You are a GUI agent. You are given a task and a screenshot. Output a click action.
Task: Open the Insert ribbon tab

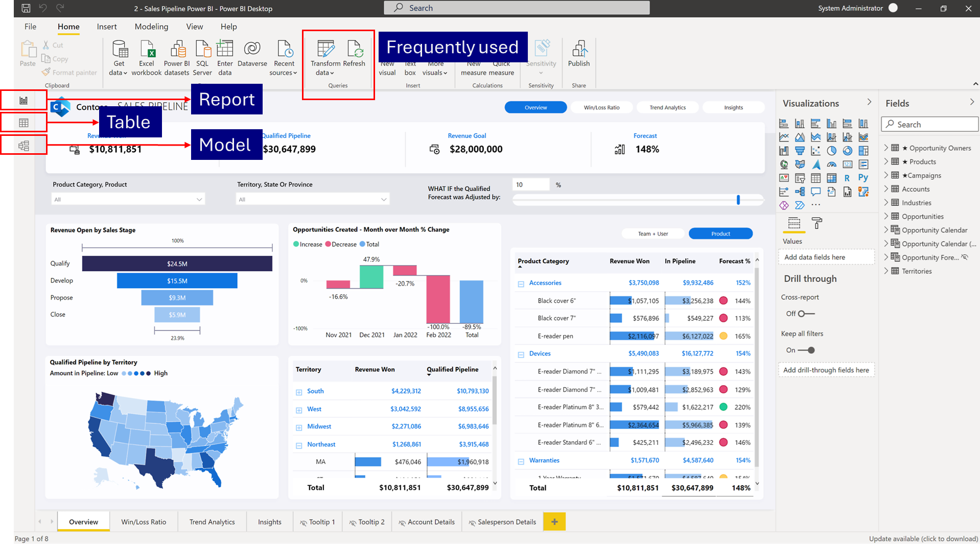(x=107, y=27)
